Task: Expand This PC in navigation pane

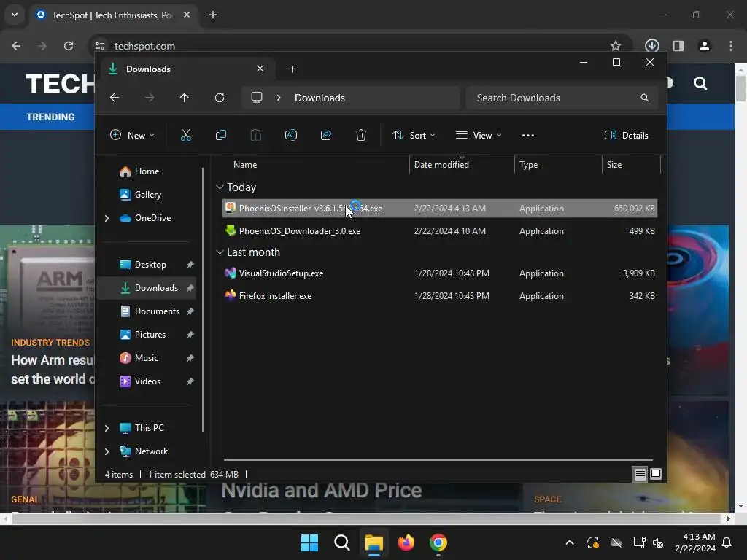Action: pyautogui.click(x=107, y=428)
